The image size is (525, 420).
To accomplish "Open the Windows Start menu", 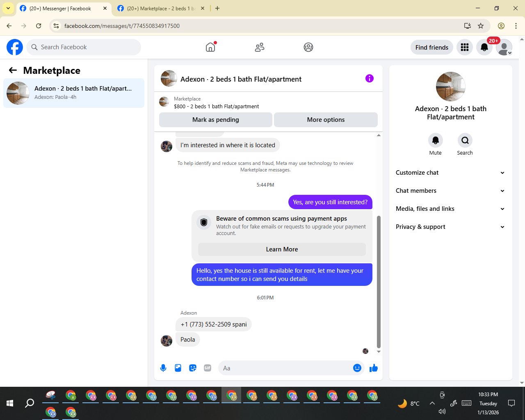I will [10, 403].
